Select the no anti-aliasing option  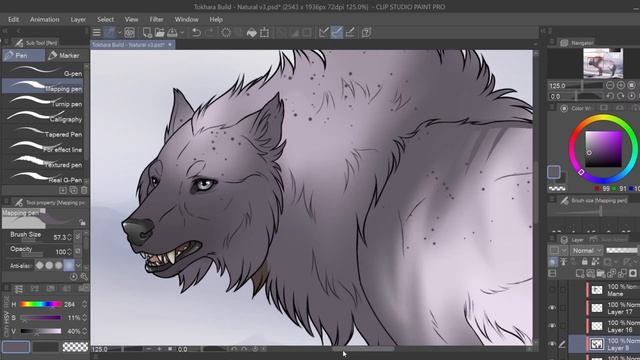[40, 265]
